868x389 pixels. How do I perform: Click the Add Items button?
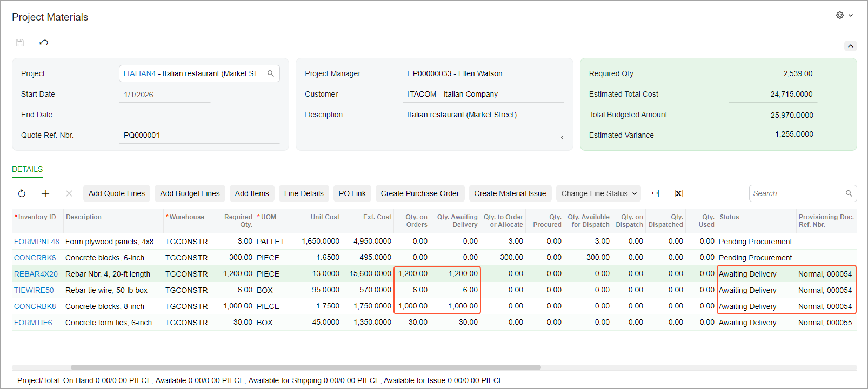click(x=252, y=193)
